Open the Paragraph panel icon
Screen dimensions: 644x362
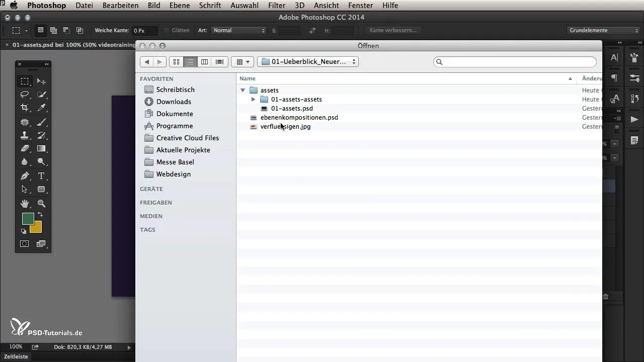click(x=614, y=78)
